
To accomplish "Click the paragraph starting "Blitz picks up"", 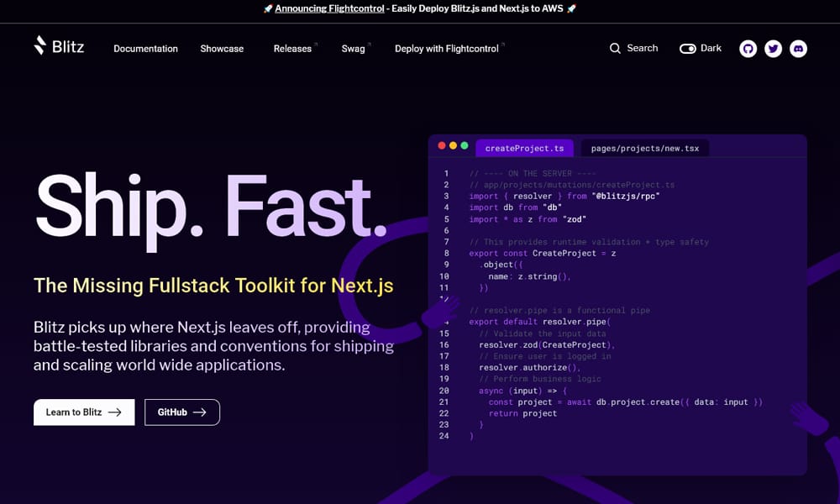I will click(x=213, y=346).
